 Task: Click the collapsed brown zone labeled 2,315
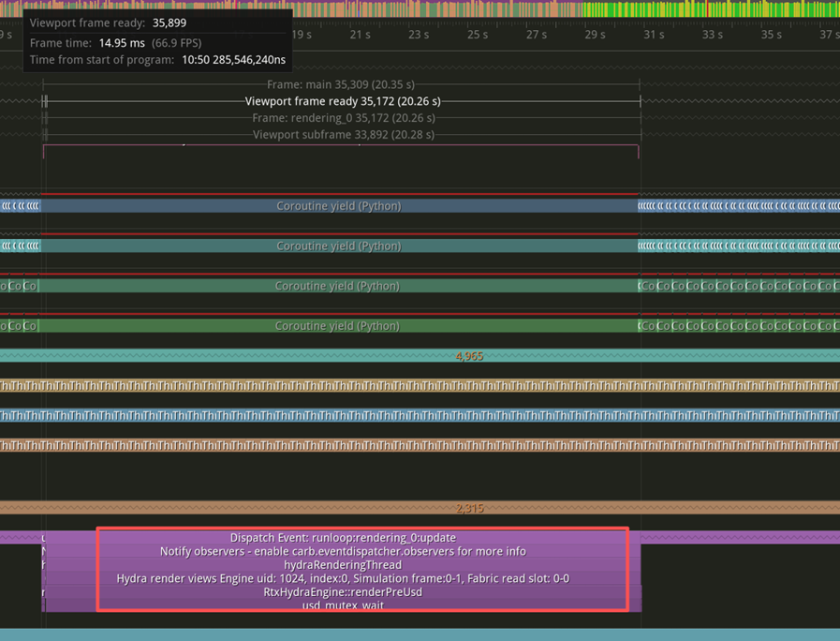468,508
